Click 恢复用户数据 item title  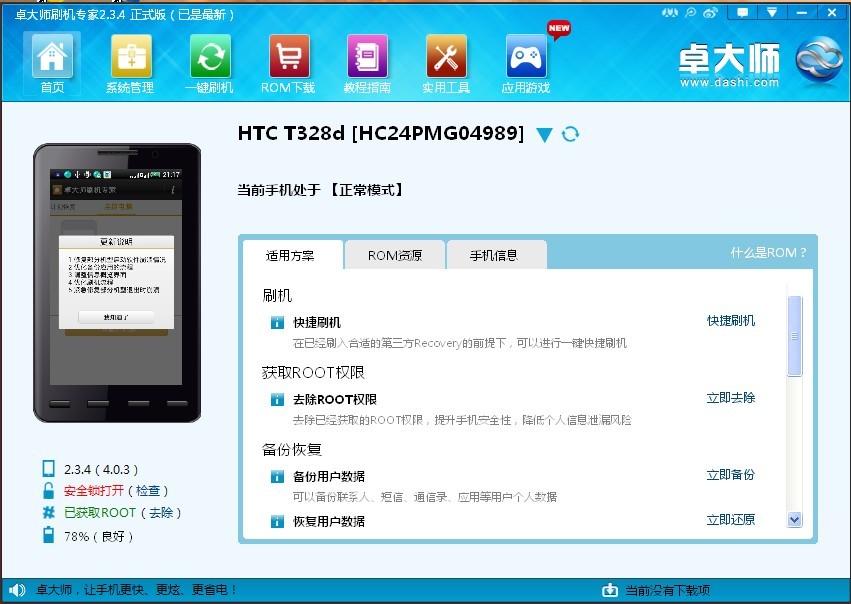pos(329,522)
